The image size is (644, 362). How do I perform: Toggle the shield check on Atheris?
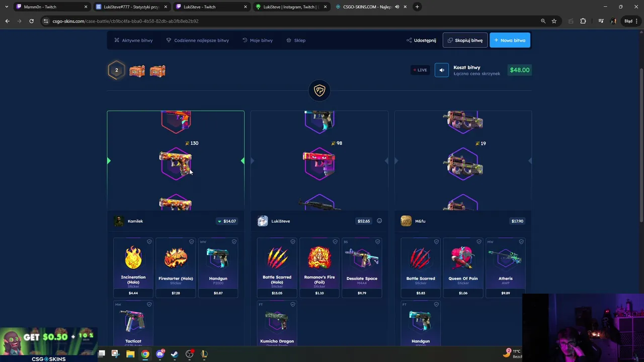(x=521, y=242)
